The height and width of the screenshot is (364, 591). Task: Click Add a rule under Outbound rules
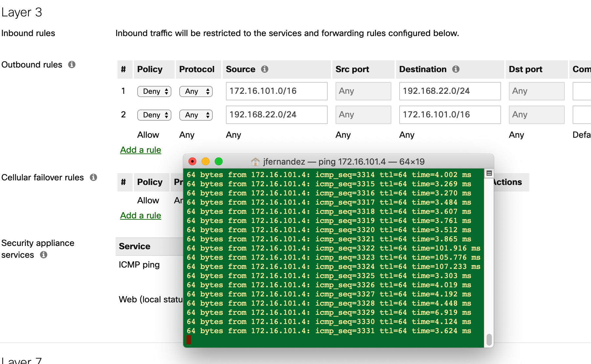coord(140,150)
